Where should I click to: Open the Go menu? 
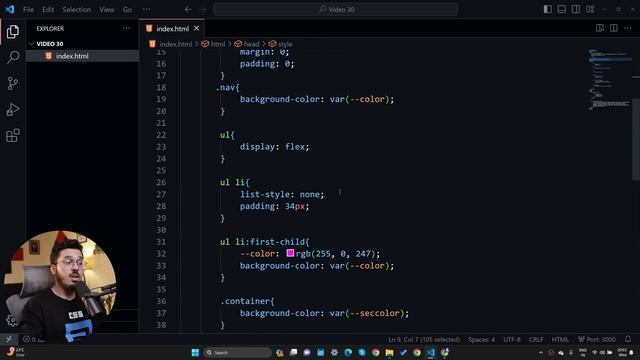coord(127,9)
